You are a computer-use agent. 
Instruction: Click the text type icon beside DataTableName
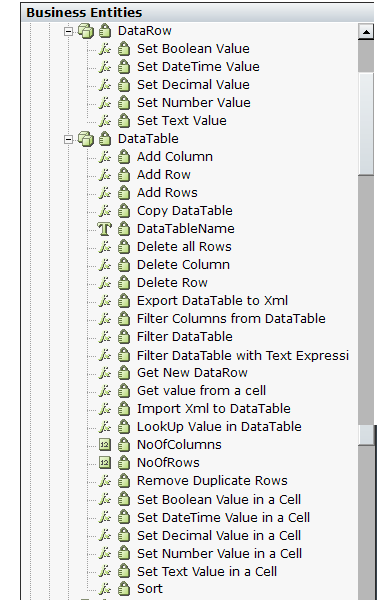105,229
